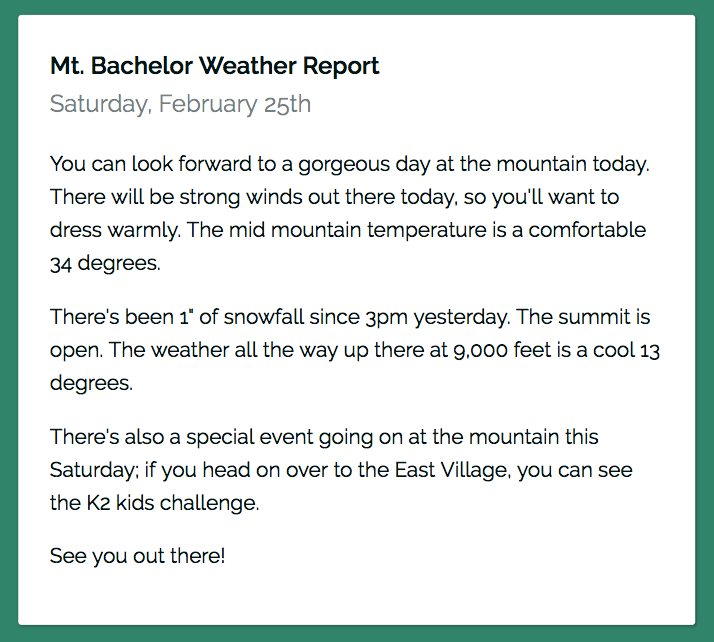Click the 'See you out there!' line

pyautogui.click(x=138, y=556)
